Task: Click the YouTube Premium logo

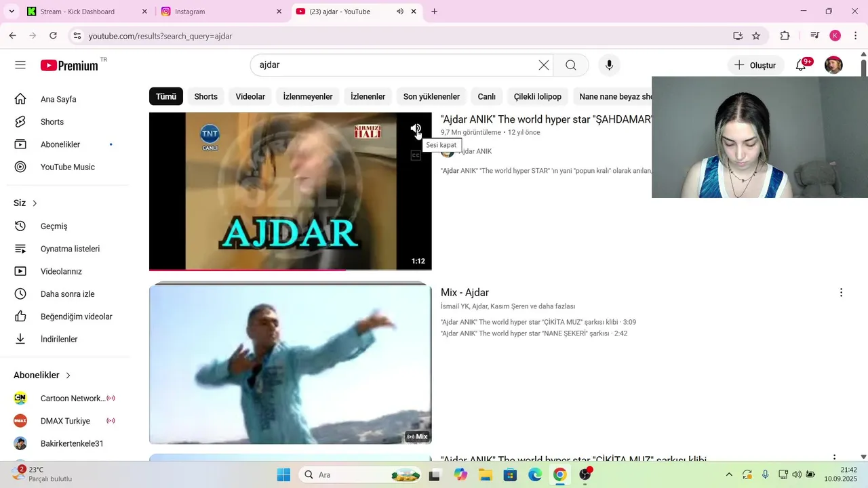Action: click(x=69, y=65)
